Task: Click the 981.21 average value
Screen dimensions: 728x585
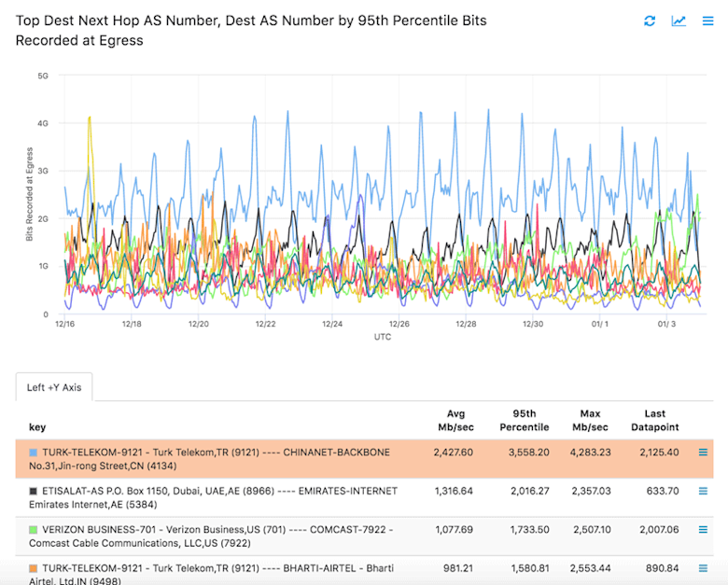Action: 457,568
